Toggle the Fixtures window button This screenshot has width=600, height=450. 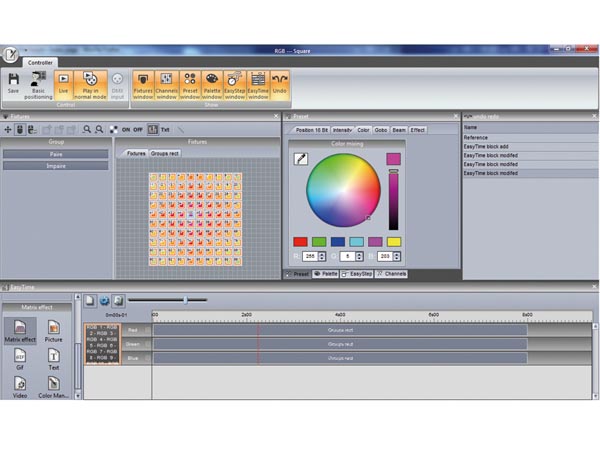pos(143,85)
